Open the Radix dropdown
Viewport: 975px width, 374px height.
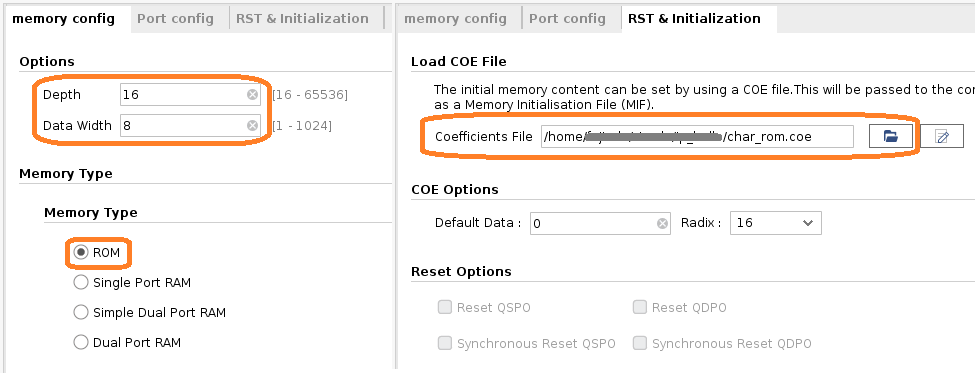[x=775, y=223]
